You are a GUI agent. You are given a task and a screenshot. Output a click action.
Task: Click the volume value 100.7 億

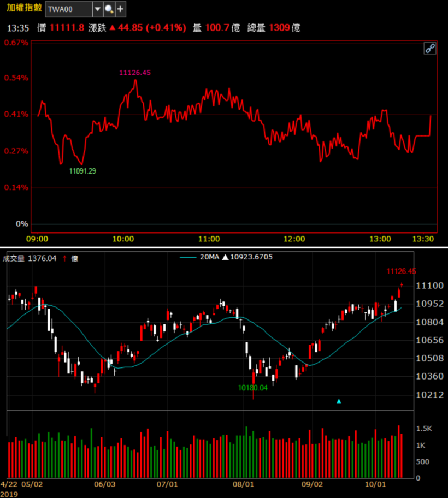222,28
